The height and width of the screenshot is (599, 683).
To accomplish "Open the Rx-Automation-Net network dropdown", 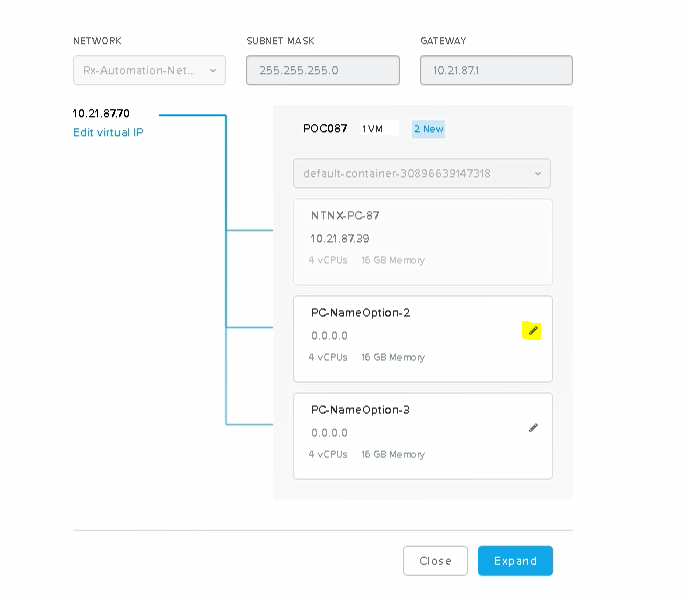I will coord(149,70).
